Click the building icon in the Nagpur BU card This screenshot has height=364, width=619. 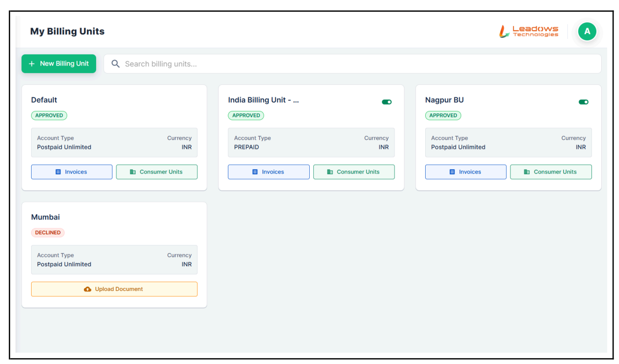coord(527,172)
